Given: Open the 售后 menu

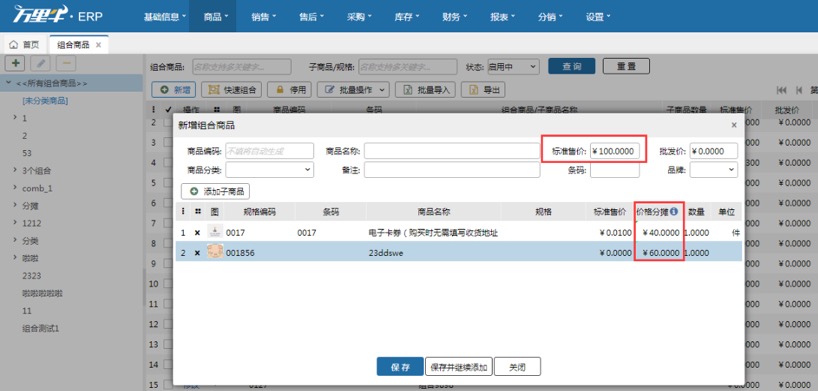Looking at the screenshot, I should tap(311, 16).
